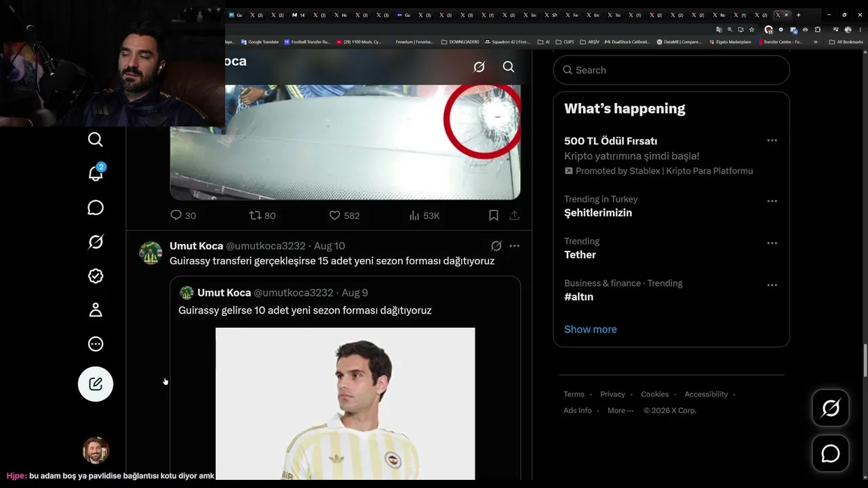This screenshot has height=488, width=868.
Task: View the broken-glass post image
Action: 345,142
